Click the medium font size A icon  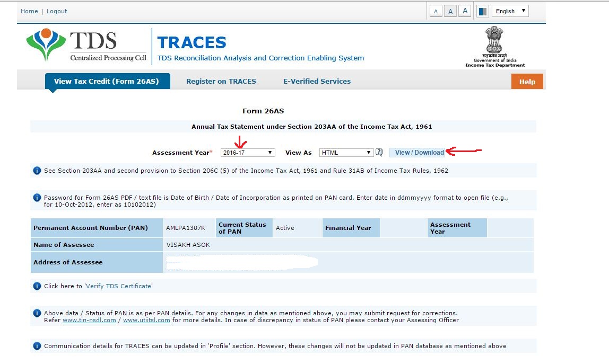coord(450,11)
